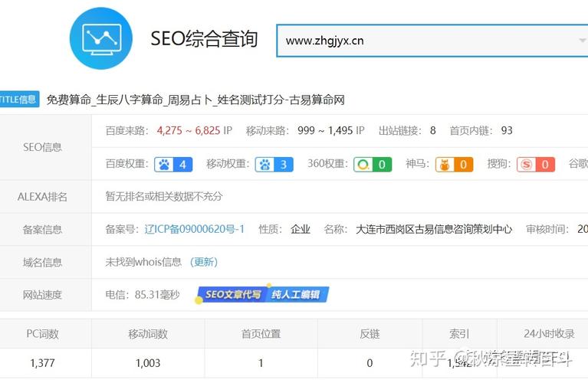
Task: Click the backlinks value 0
Action: (x=370, y=363)
